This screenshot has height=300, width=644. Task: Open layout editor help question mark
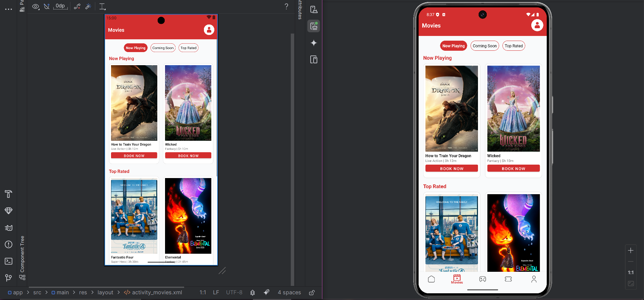pyautogui.click(x=286, y=6)
